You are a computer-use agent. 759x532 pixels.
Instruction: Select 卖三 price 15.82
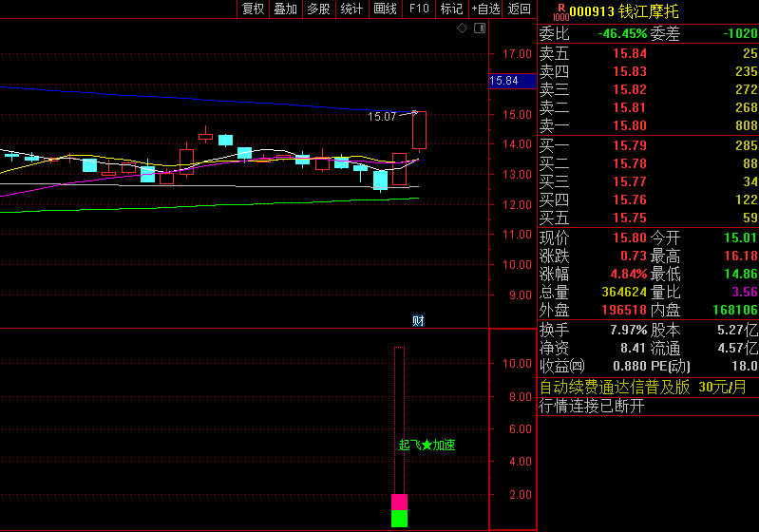[630, 89]
